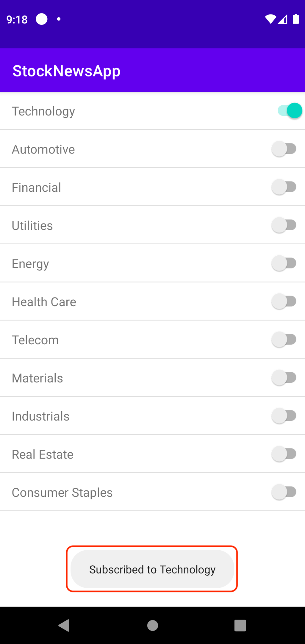Tap the cellular signal status icon
The height and width of the screenshot is (644, 305).
283,19
